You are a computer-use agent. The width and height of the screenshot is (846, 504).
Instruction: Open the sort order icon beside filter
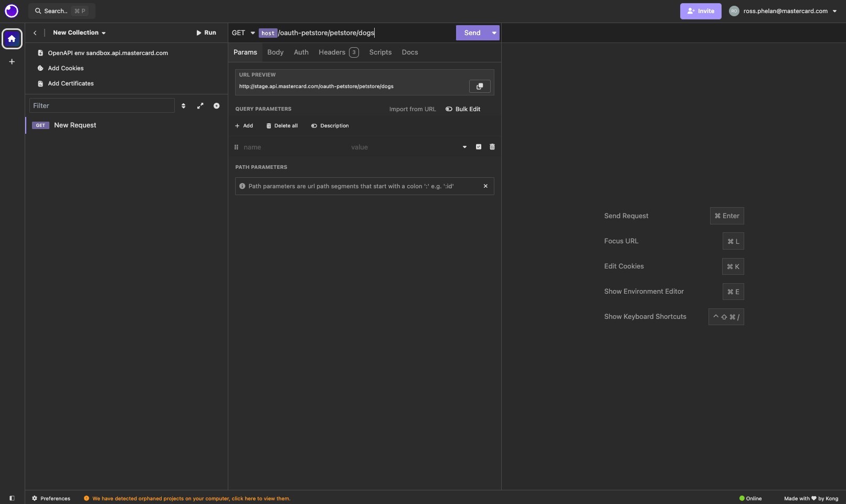(x=183, y=106)
